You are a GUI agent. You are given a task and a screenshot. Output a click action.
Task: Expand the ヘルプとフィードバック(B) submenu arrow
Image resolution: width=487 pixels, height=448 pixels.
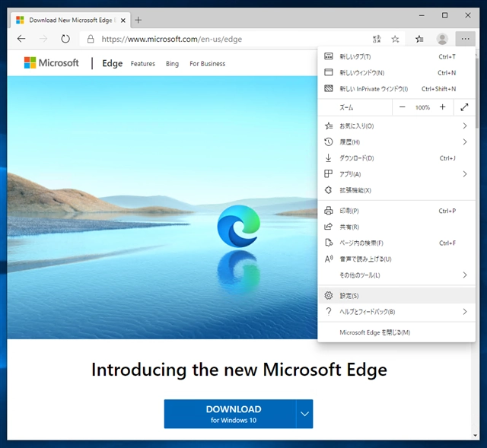point(465,311)
